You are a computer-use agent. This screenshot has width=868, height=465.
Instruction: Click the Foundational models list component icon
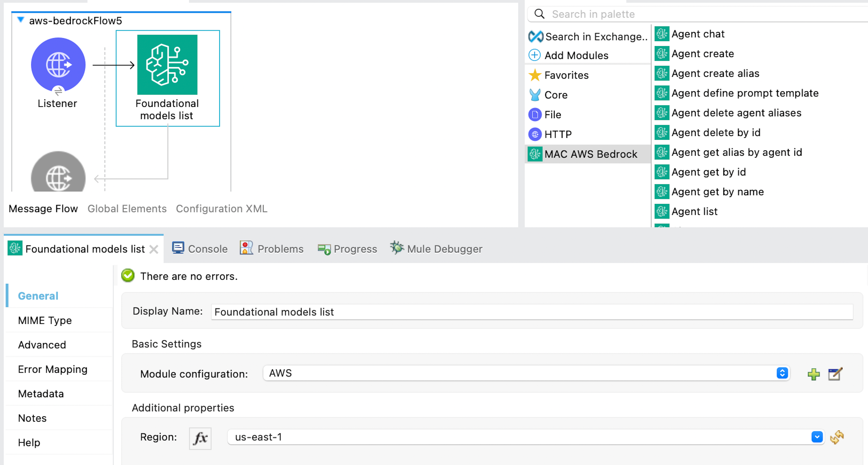167,65
